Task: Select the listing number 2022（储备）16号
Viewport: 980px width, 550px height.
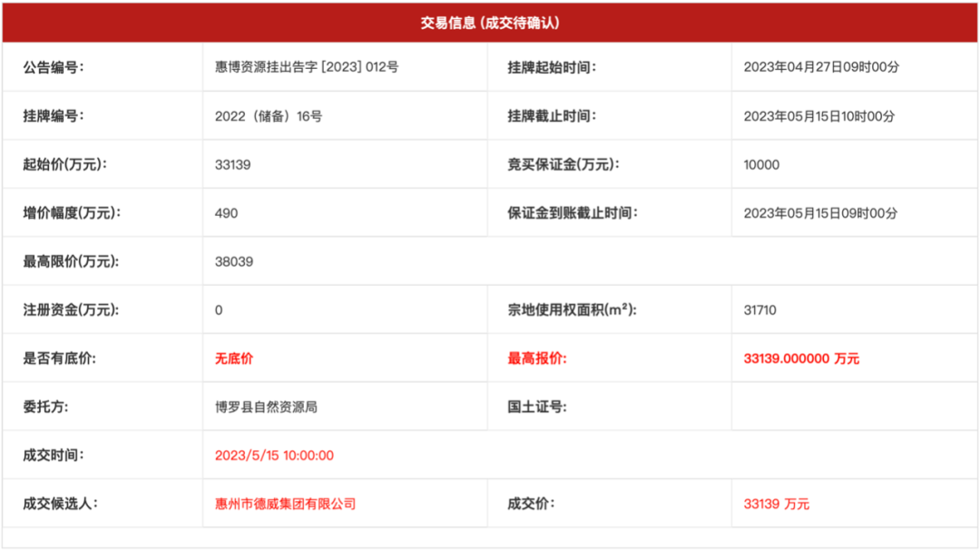Action: pos(269,116)
